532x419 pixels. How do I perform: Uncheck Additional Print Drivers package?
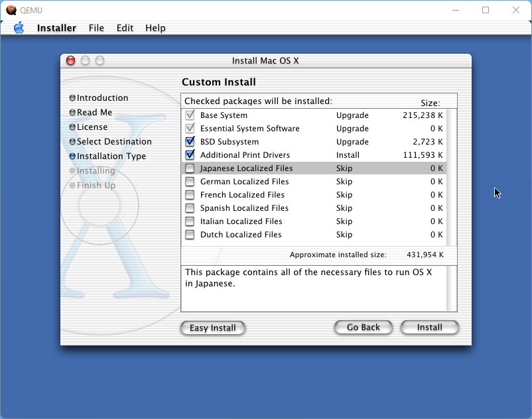coord(190,155)
